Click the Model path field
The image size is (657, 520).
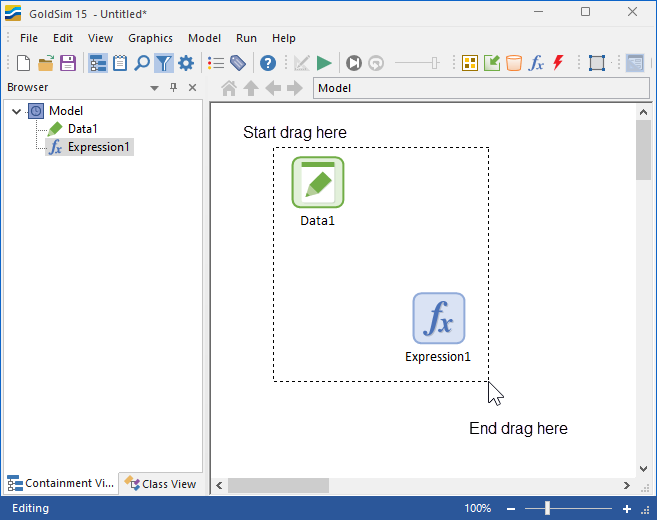tap(481, 88)
